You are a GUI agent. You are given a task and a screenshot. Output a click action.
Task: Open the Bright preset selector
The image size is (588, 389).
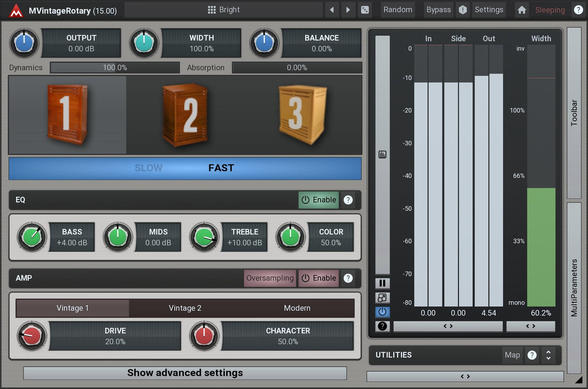[x=223, y=10]
